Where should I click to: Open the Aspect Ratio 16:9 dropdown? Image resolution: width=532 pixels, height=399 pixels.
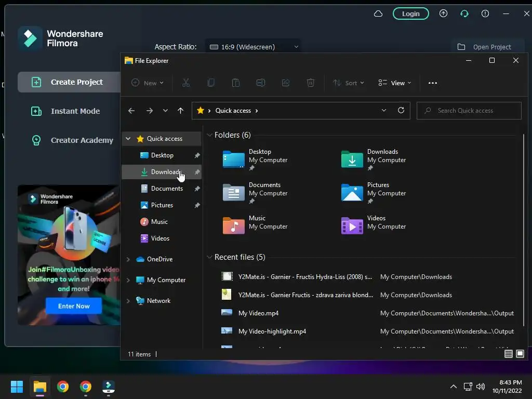(253, 47)
